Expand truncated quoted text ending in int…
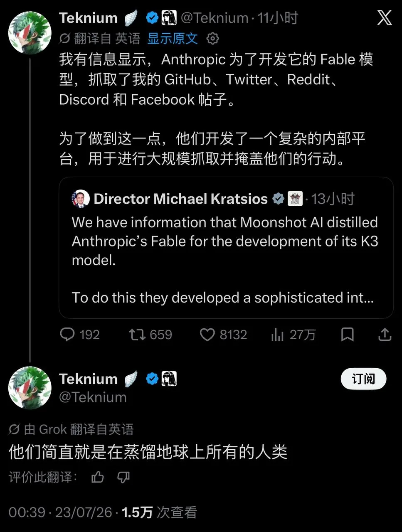 point(222,298)
